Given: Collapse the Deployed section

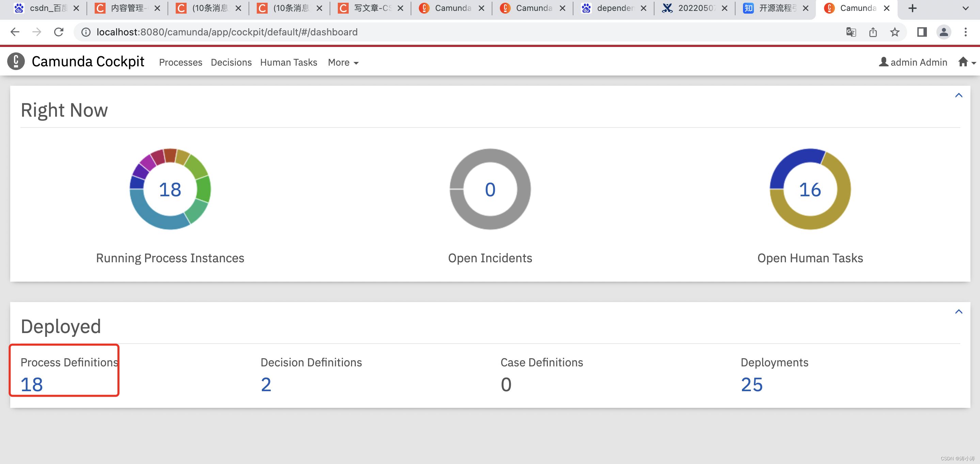Looking at the screenshot, I should 959,312.
